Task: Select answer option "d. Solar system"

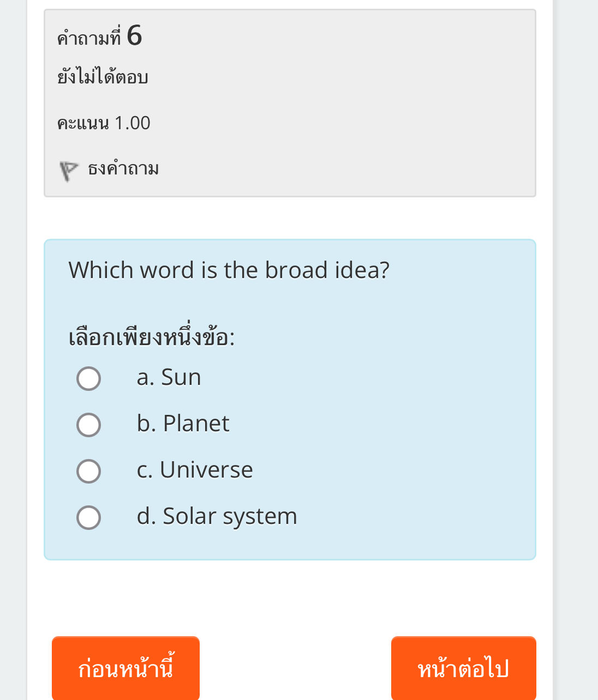Action: point(88,517)
